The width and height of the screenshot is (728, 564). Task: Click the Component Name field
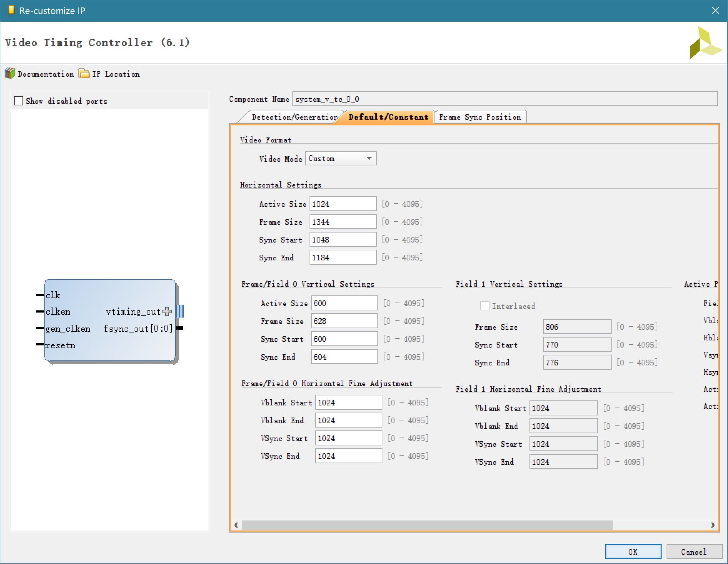[x=504, y=99]
